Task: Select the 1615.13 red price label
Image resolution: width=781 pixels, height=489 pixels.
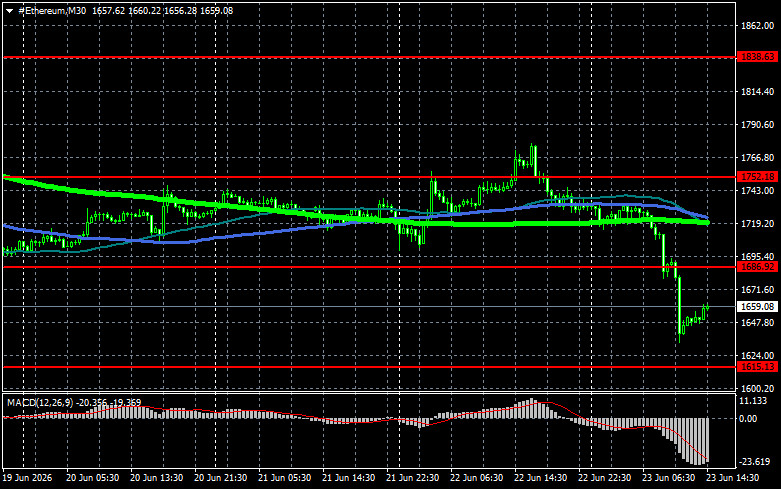Action: click(x=758, y=367)
